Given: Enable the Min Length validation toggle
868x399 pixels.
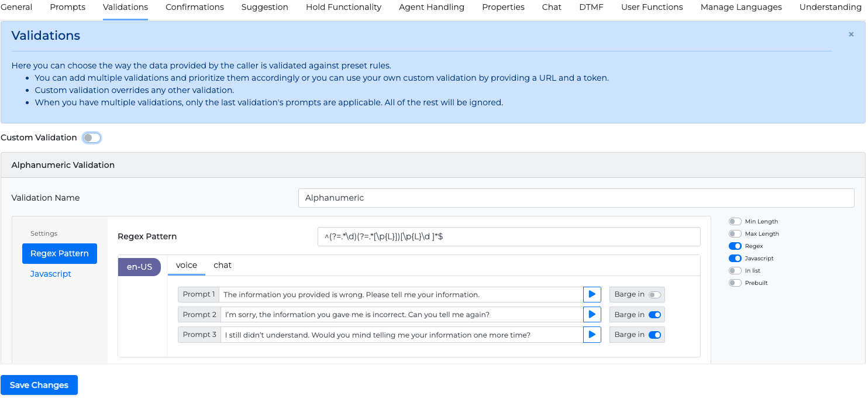Looking at the screenshot, I should click(735, 222).
